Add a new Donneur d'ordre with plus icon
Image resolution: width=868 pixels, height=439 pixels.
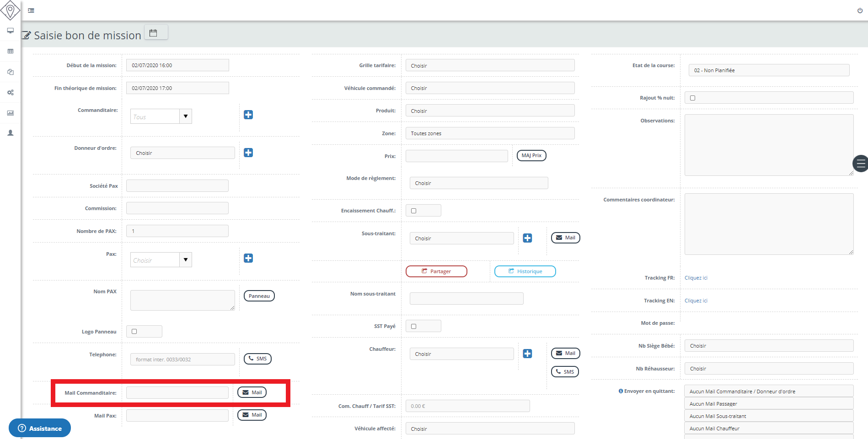pos(248,153)
